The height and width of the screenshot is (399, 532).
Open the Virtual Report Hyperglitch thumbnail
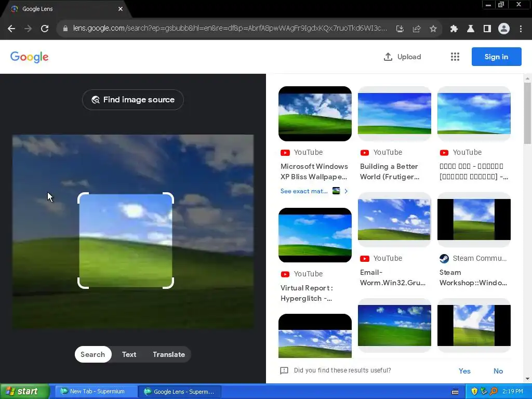click(x=315, y=235)
